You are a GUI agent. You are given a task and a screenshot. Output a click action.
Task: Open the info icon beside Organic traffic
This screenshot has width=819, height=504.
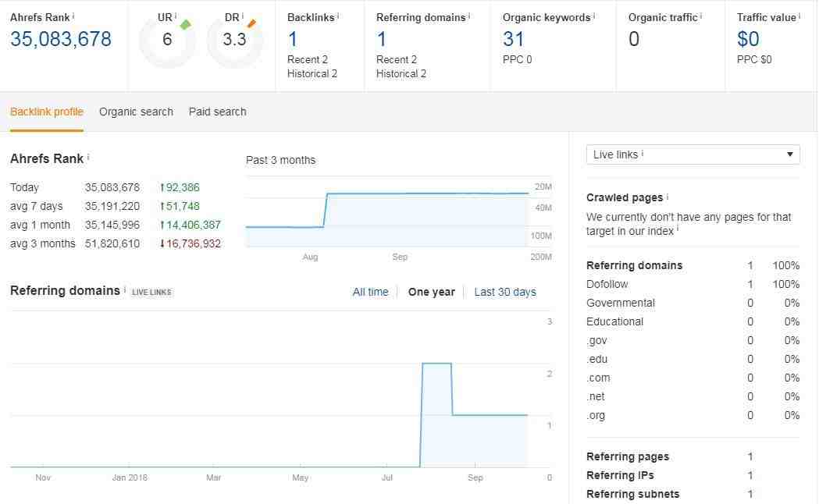[x=701, y=16]
